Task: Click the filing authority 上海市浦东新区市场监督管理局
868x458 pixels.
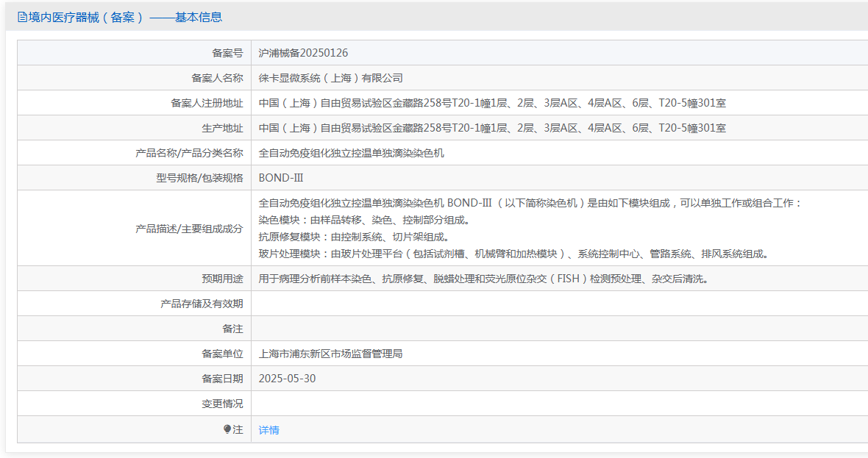Action: coord(331,354)
